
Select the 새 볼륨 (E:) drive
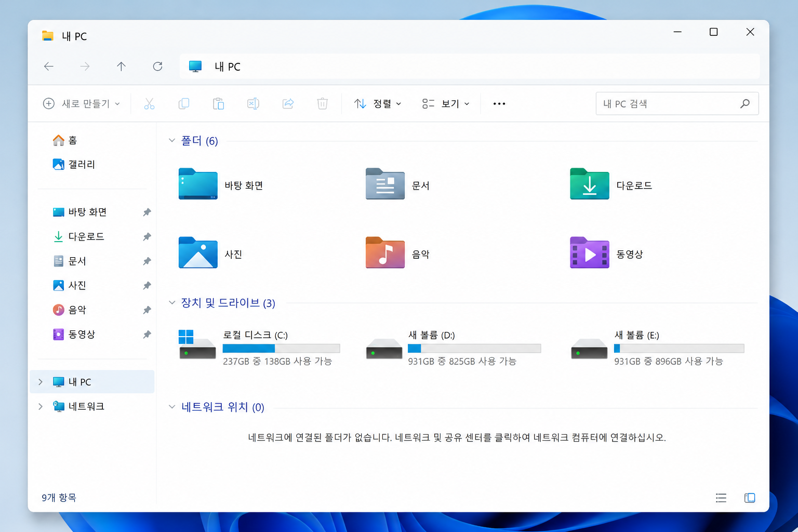click(658, 347)
